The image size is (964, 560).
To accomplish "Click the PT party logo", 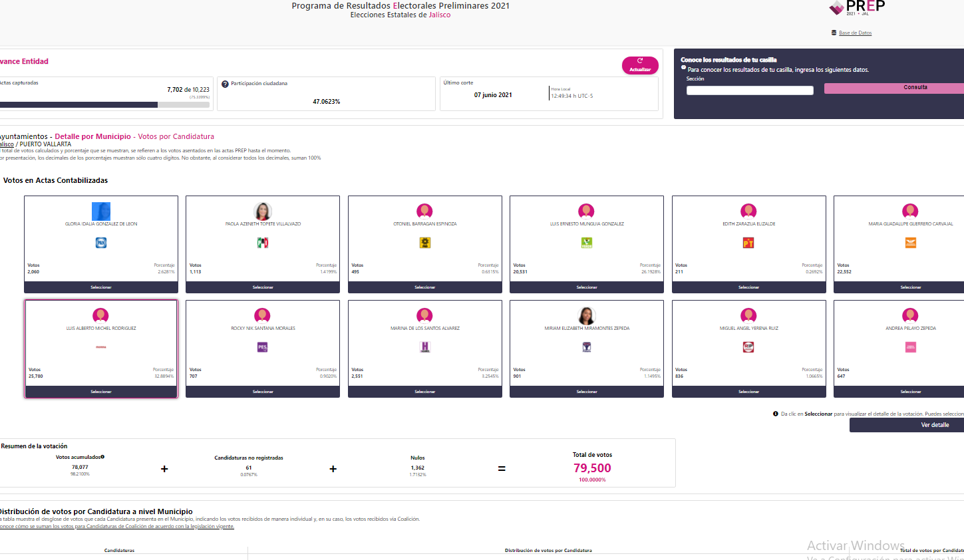I will (748, 243).
